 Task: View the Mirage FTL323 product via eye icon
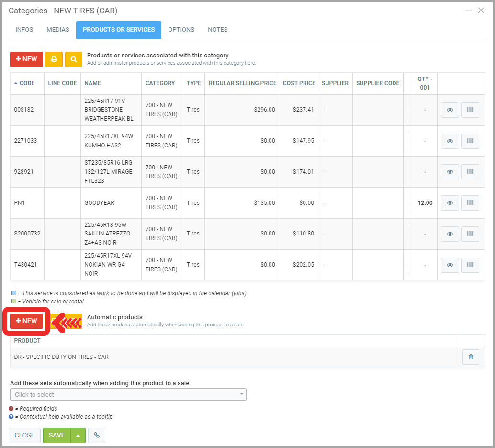(x=450, y=172)
